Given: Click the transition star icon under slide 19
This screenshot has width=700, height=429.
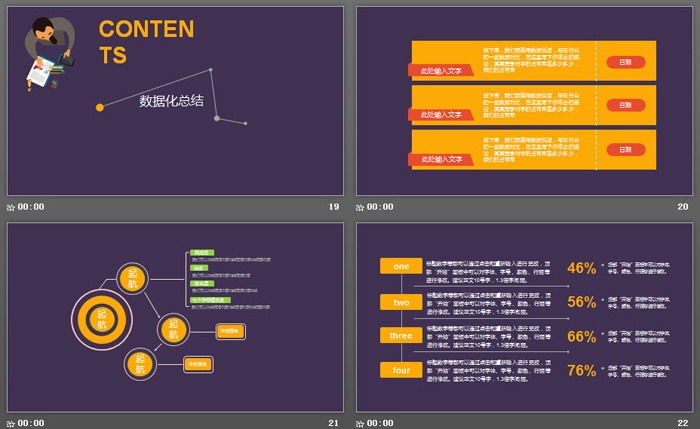Looking at the screenshot, I should [x=11, y=207].
